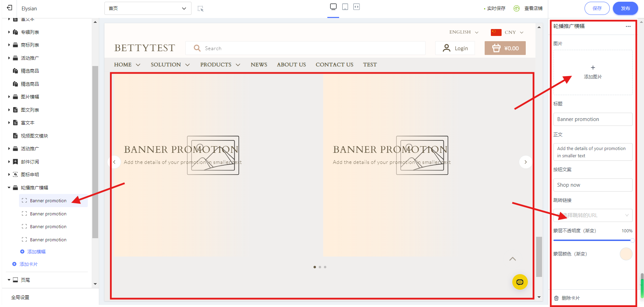
Task: Open the 蒙层颜色 color swatch
Action: tap(626, 254)
